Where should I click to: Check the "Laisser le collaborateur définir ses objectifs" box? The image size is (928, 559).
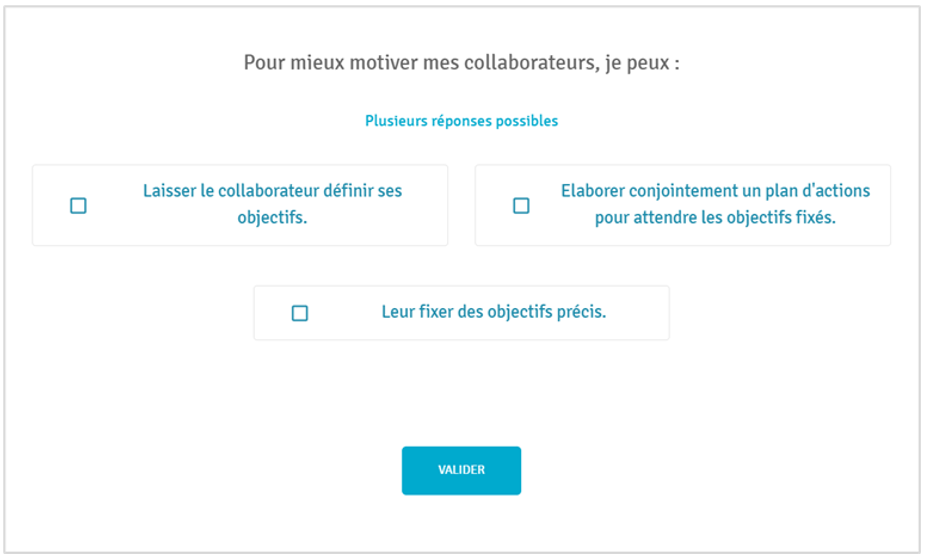[x=78, y=206]
